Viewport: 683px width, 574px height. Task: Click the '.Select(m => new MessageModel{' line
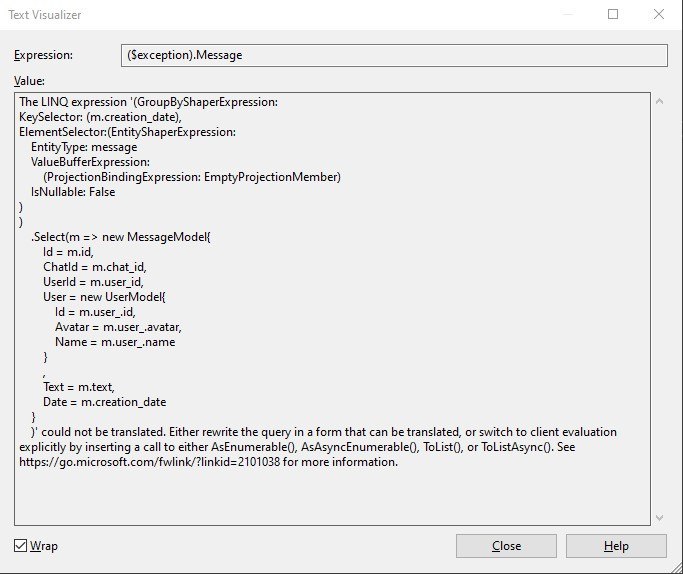121,237
